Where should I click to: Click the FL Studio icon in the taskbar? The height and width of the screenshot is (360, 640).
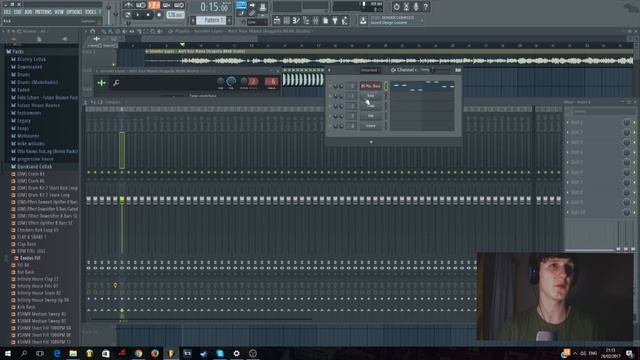171,353
